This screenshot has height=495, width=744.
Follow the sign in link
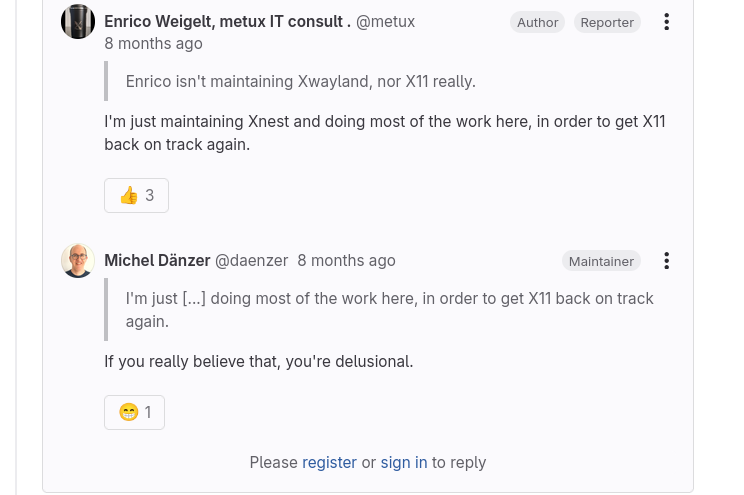point(404,462)
